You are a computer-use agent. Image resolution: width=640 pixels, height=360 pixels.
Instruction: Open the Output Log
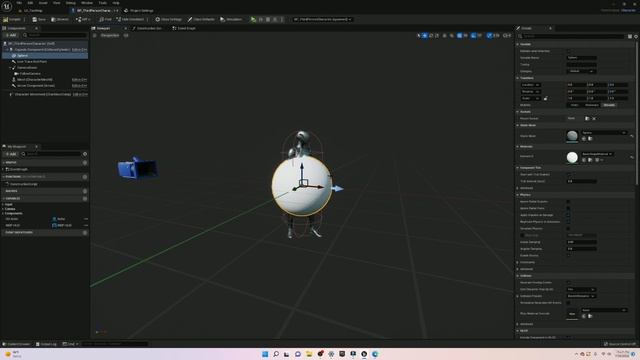click(46, 344)
